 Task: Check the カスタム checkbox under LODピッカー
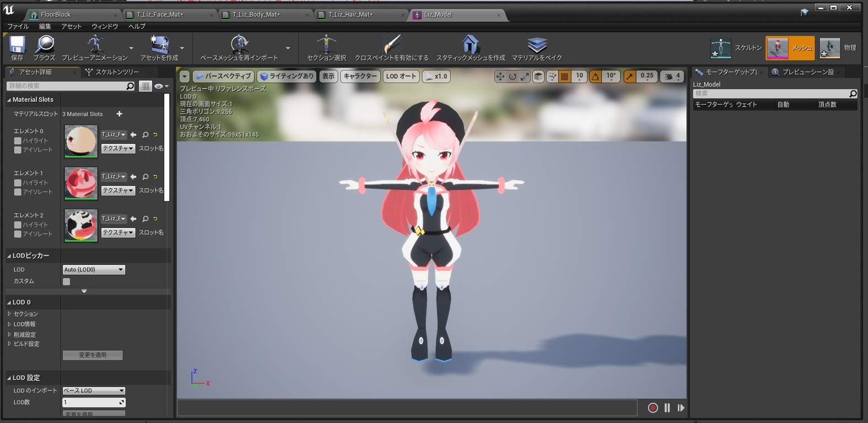tap(66, 281)
